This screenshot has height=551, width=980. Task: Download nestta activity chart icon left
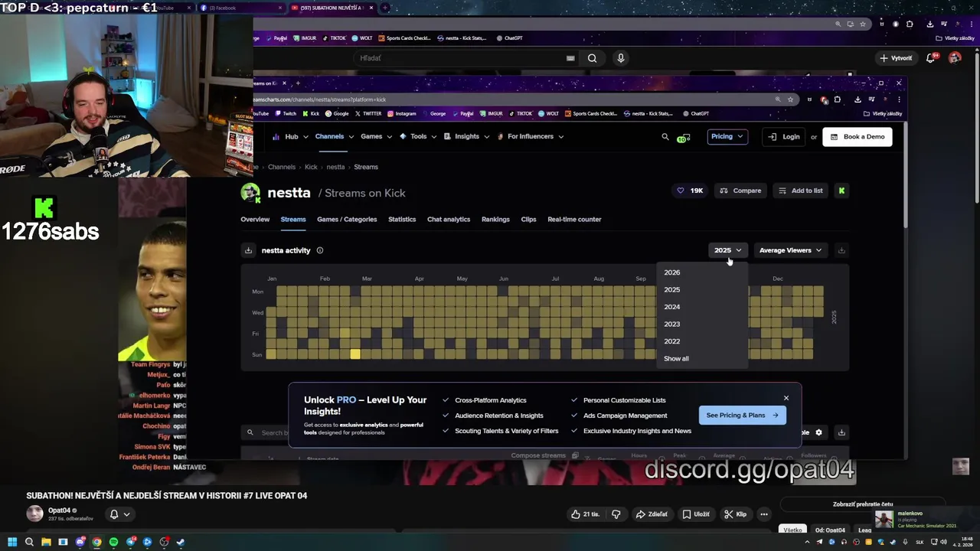tap(248, 250)
